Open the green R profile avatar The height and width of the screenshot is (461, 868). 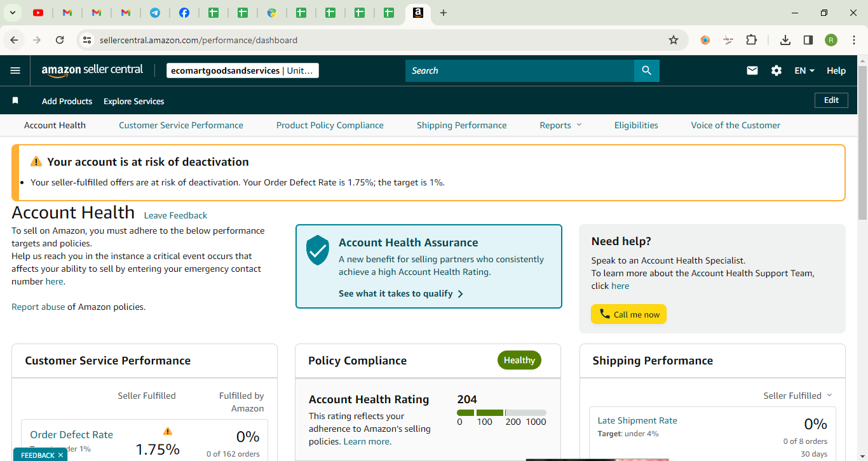831,40
